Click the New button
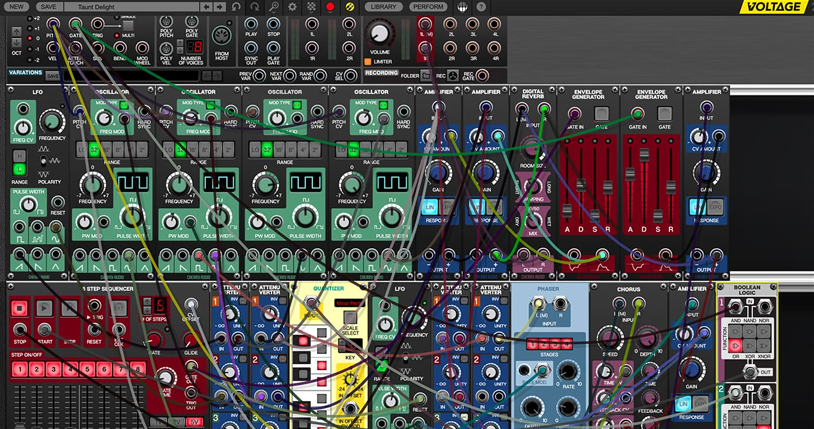This screenshot has height=429, width=814. click(16, 6)
